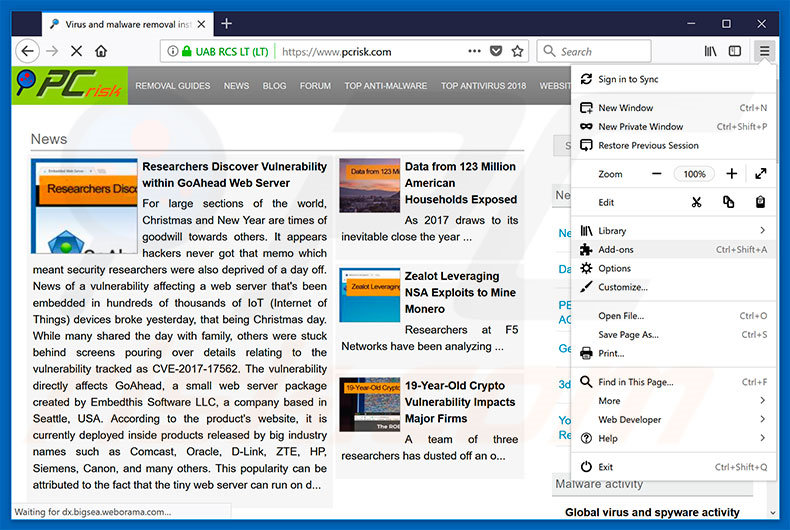Open the Library toolbar icon

(710, 51)
